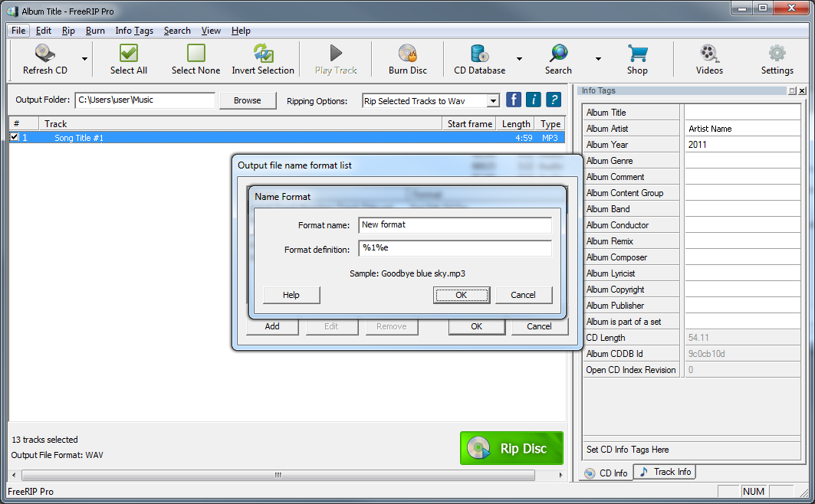815x504 pixels.
Task: Click Browse for output folder
Action: pyautogui.click(x=248, y=100)
